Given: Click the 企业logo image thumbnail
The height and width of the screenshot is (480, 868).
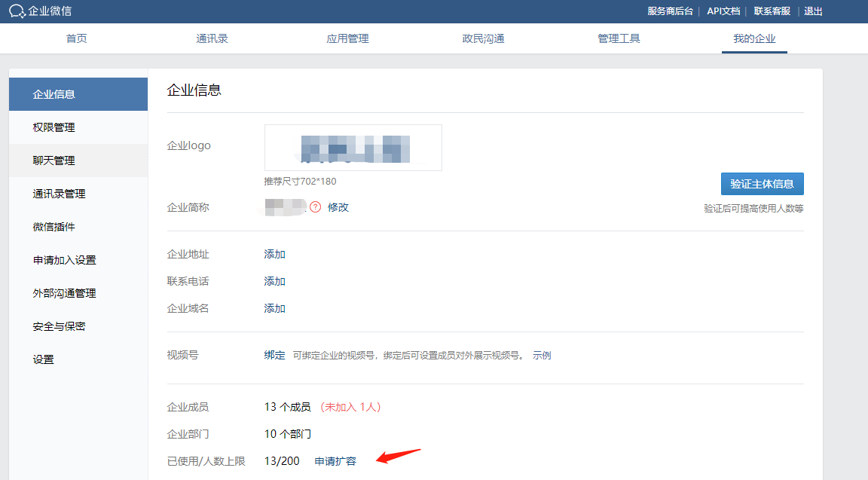Looking at the screenshot, I should pos(353,148).
